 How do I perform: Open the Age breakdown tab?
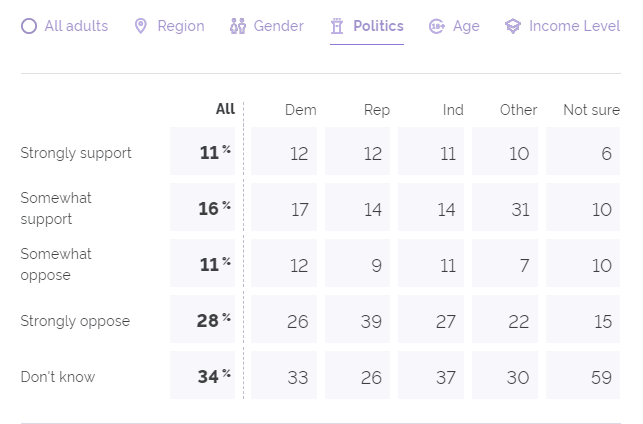tap(466, 26)
